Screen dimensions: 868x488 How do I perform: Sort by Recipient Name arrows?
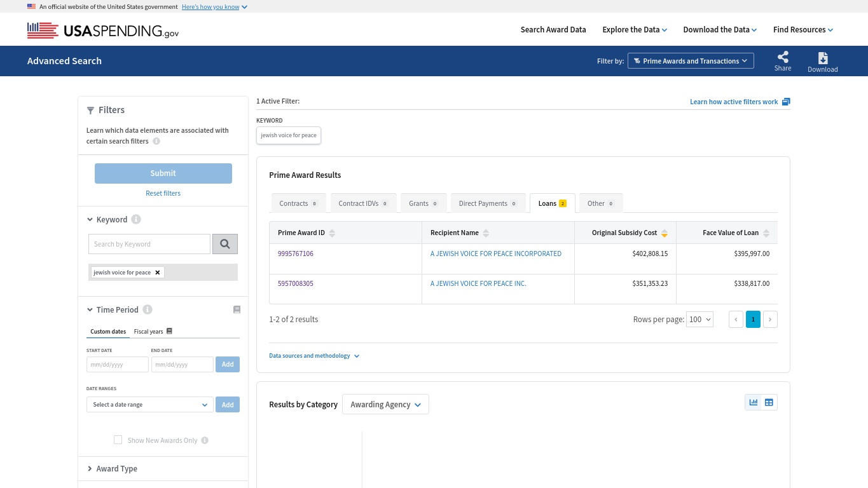point(486,233)
